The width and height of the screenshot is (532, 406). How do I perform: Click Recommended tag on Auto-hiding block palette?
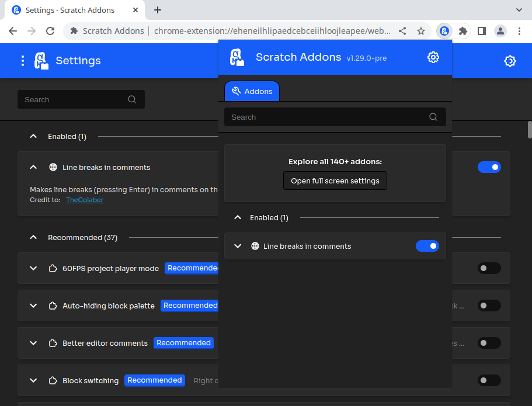pos(190,306)
